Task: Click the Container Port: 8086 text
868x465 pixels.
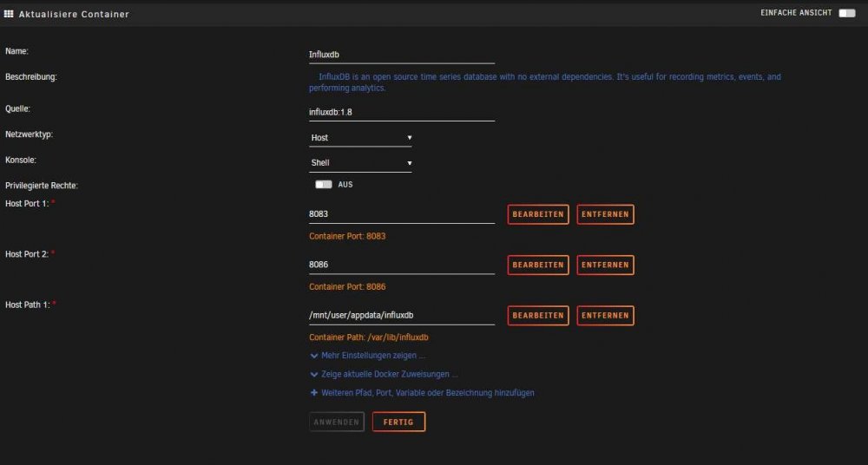Action: point(347,287)
